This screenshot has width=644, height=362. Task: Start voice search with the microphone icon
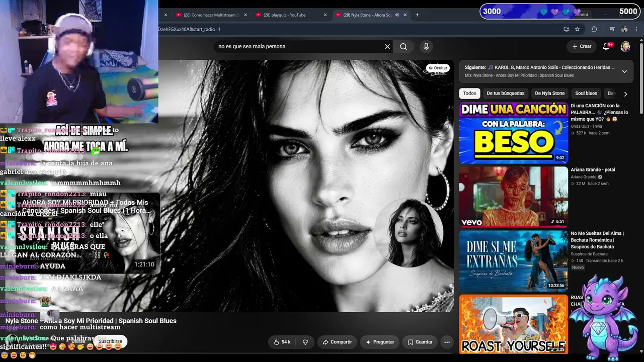(x=426, y=47)
